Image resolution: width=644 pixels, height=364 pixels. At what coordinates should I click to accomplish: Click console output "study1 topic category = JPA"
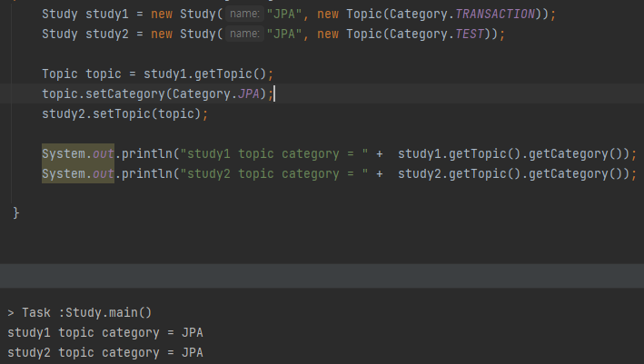[x=105, y=332]
